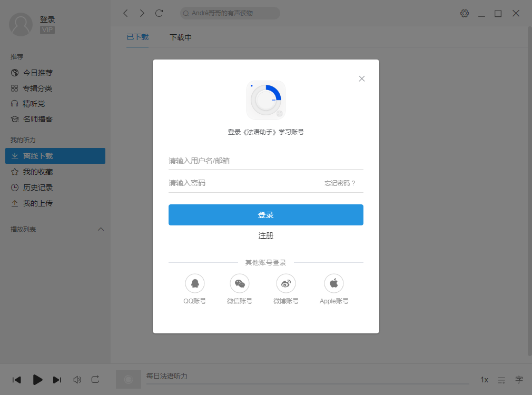Mute audio with the volume icon
Viewport: 532px width, 395px height.
click(x=77, y=380)
